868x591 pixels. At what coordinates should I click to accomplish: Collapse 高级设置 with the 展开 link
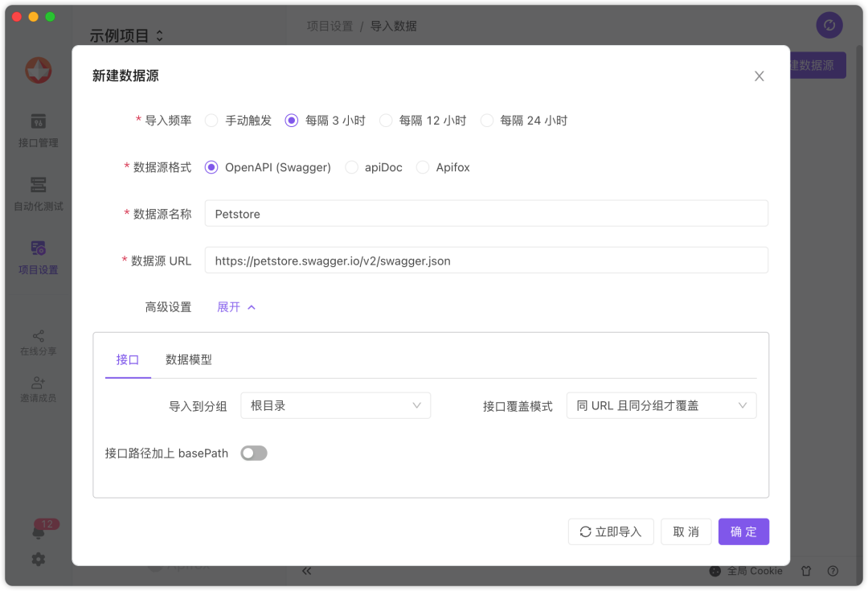click(236, 307)
